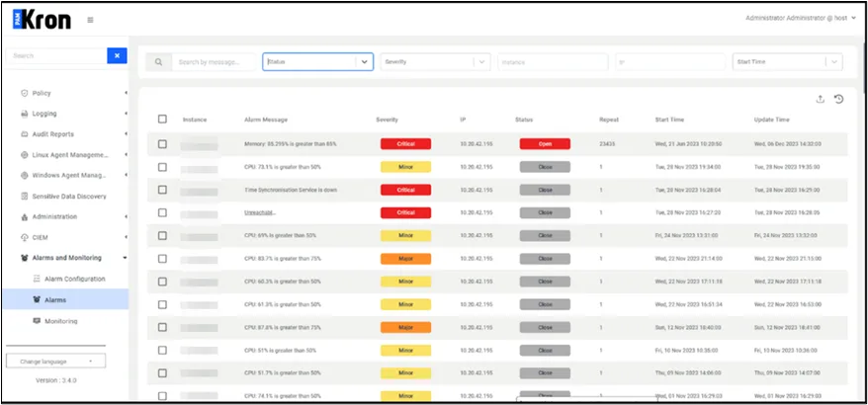Click the Alarms submenu bell icon
868x405 pixels.
tap(38, 300)
